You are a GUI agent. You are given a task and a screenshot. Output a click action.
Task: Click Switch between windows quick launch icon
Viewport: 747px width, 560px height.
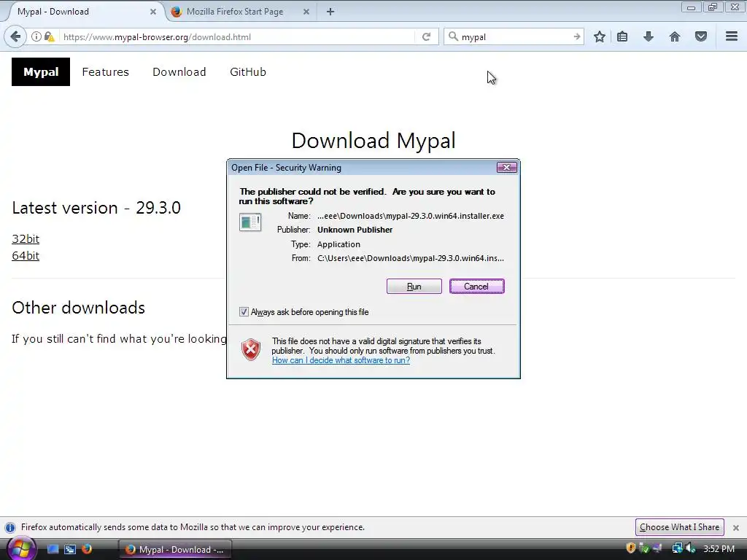[x=70, y=549]
